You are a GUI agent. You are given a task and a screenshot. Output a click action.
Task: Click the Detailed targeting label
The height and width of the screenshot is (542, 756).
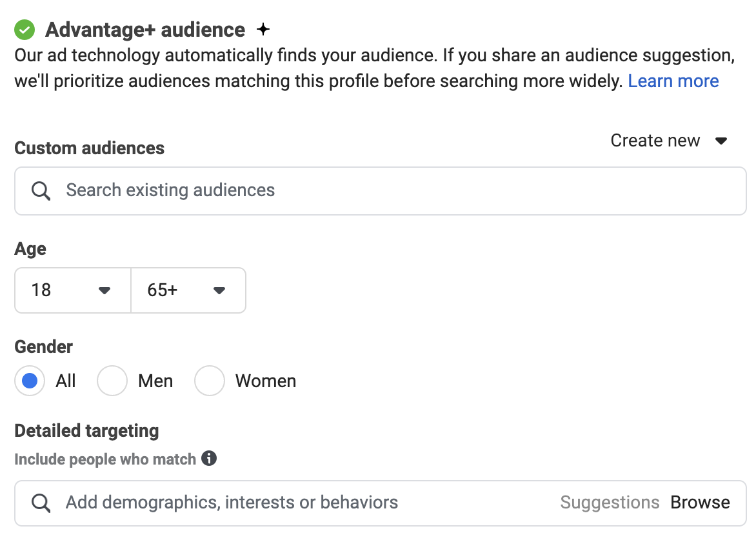87,431
